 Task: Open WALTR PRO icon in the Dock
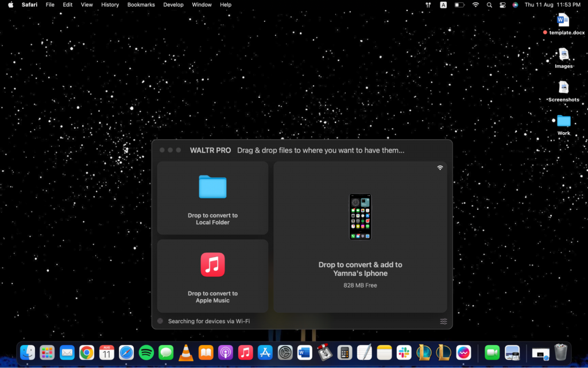(x=463, y=352)
